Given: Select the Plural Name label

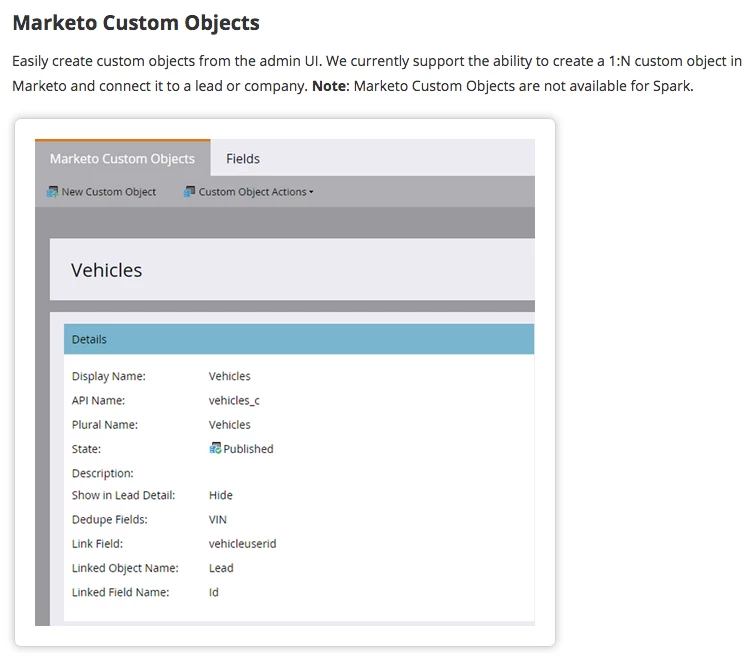Looking at the screenshot, I should click(105, 425).
